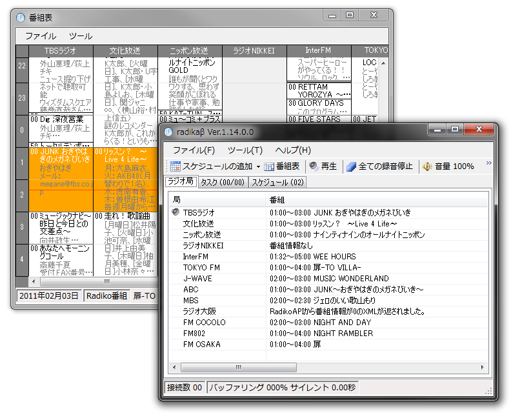Select the ABC station row

[x=328, y=290]
